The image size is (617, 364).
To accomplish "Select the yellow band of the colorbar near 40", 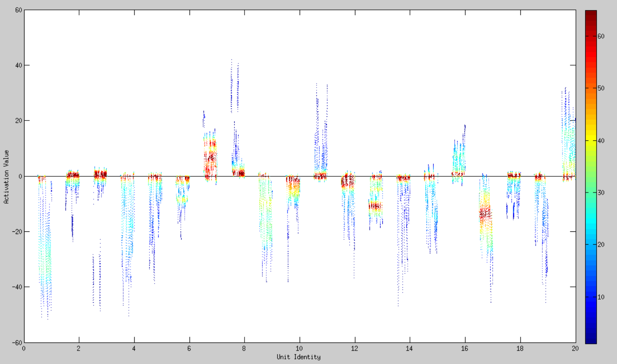I will [x=591, y=141].
